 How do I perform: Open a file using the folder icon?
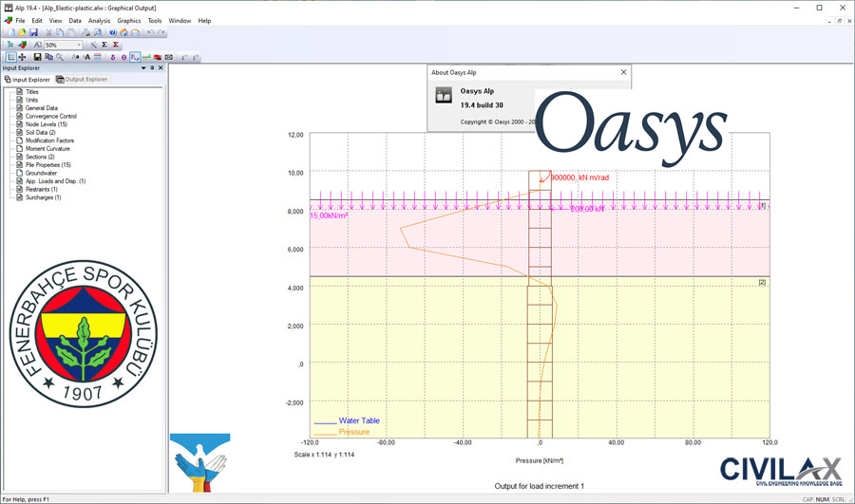coord(22,32)
